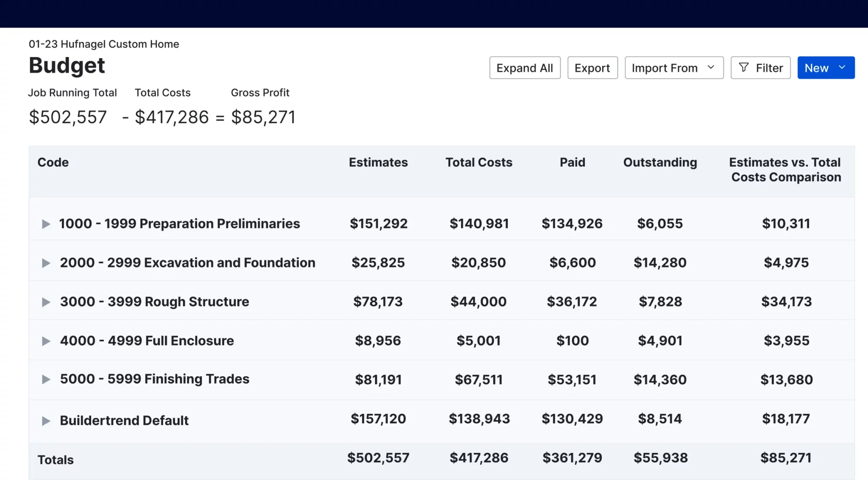Expand the Buildertrend Default cost group
The width and height of the screenshot is (868, 480).
point(45,420)
